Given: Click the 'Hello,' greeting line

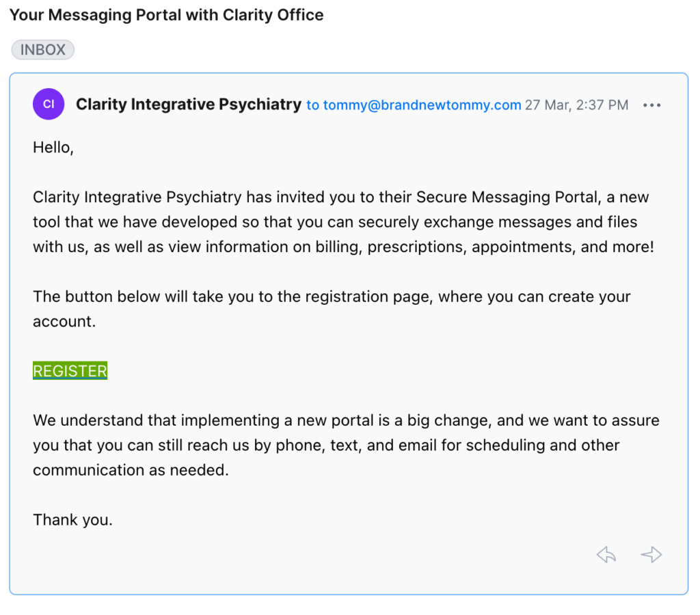Looking at the screenshot, I should click(53, 148).
